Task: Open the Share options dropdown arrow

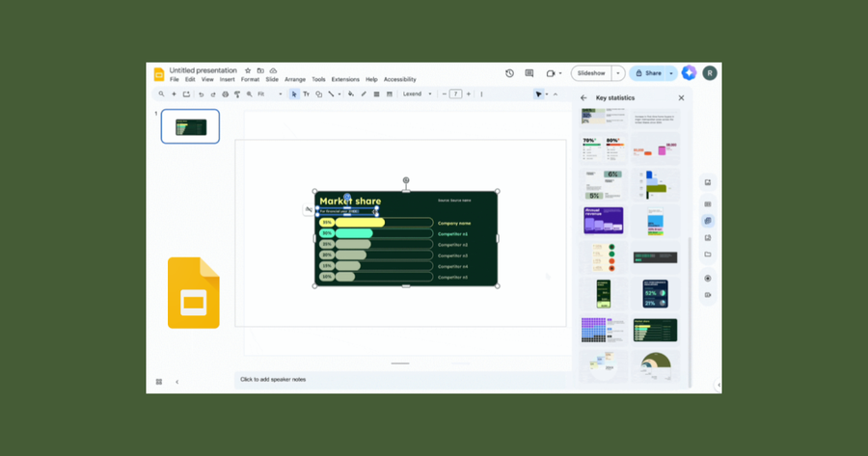Action: click(671, 73)
